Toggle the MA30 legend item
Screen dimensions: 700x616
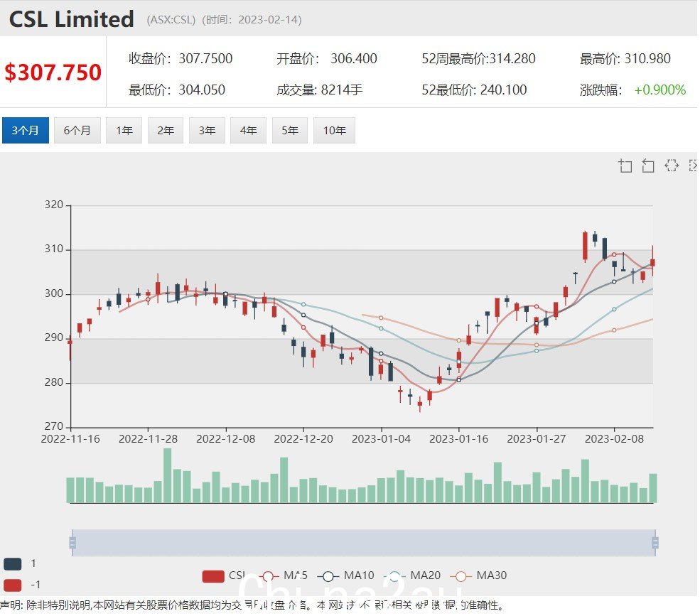478,576
